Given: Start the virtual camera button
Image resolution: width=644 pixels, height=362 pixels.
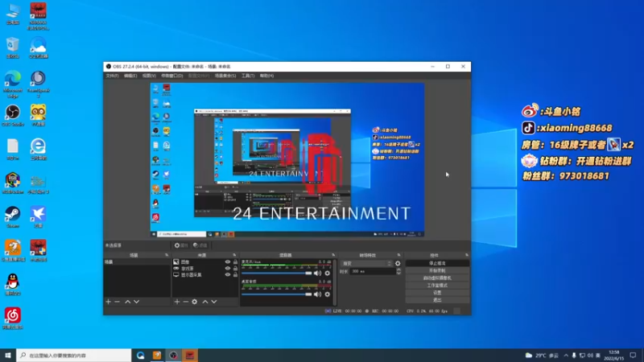Looking at the screenshot, I should (437, 278).
